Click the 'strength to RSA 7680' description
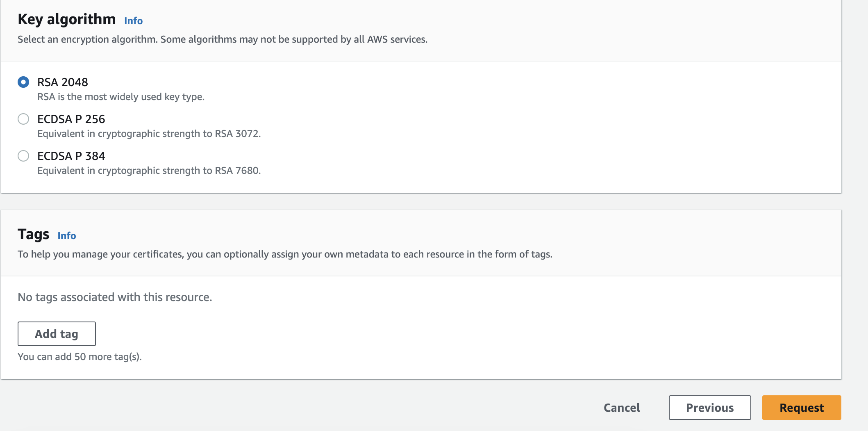Image resolution: width=868 pixels, height=431 pixels. 149,171
